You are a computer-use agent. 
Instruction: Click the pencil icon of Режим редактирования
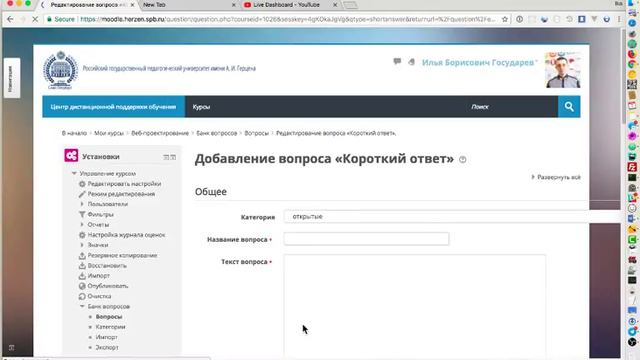click(82, 194)
